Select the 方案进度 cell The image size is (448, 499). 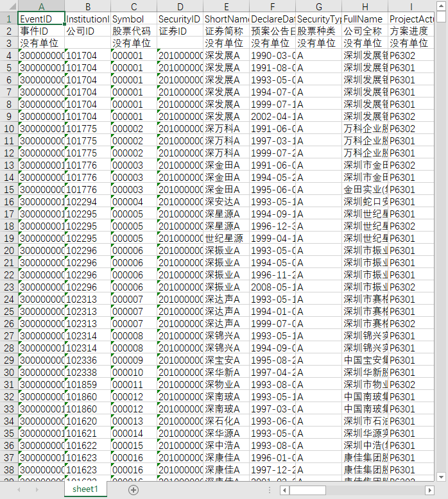tap(411, 31)
